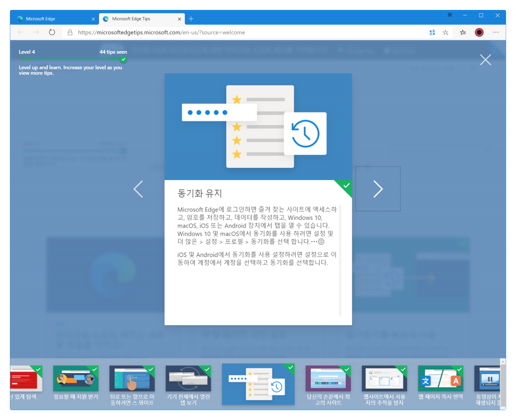Go back using the browser back arrow
The image size is (516, 420).
pos(20,32)
